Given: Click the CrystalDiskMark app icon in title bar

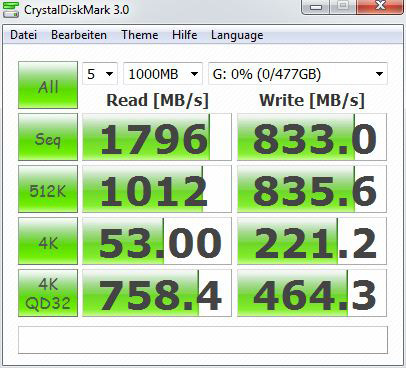Looking at the screenshot, I should click(11, 9).
